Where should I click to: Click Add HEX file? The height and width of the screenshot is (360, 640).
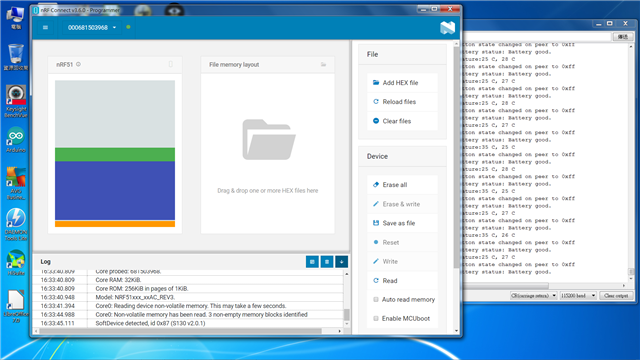pyautogui.click(x=402, y=82)
